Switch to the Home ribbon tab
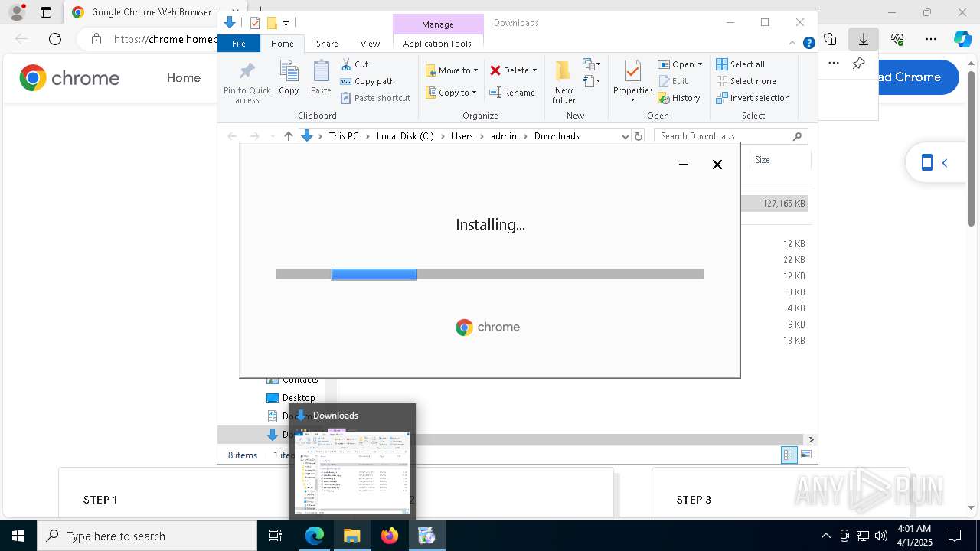This screenshot has height=551, width=980. point(283,44)
